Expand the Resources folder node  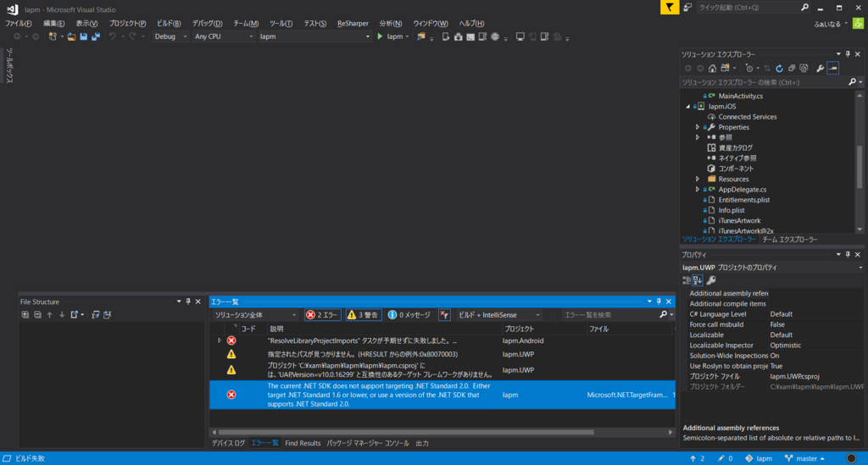[698, 180]
